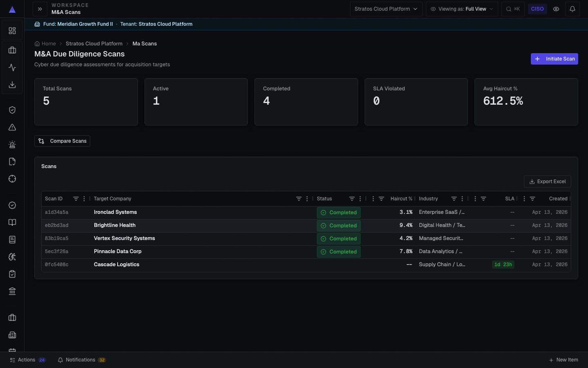
Task: Open the Scan ID column menu dots
Action: (84, 199)
